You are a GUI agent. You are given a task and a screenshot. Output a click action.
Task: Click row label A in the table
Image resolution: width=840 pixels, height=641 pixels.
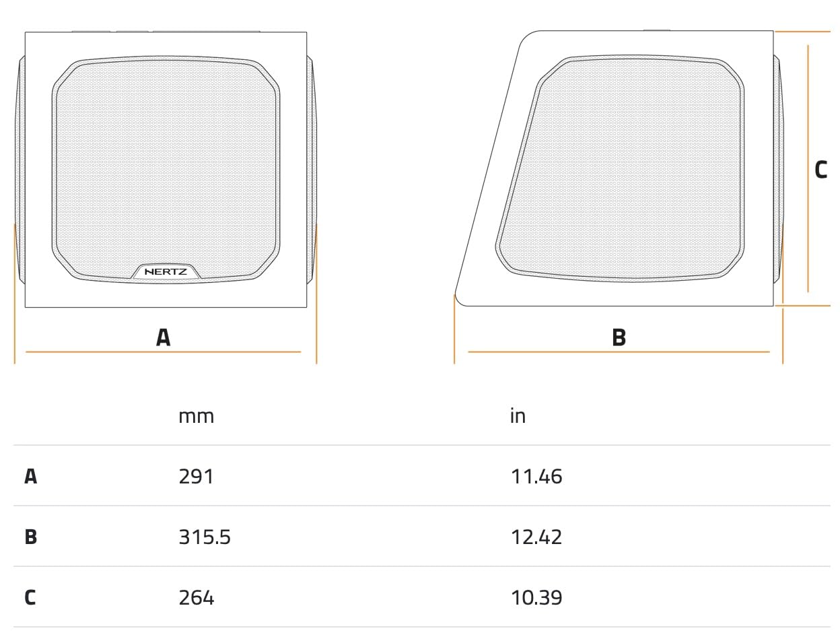pos(30,477)
